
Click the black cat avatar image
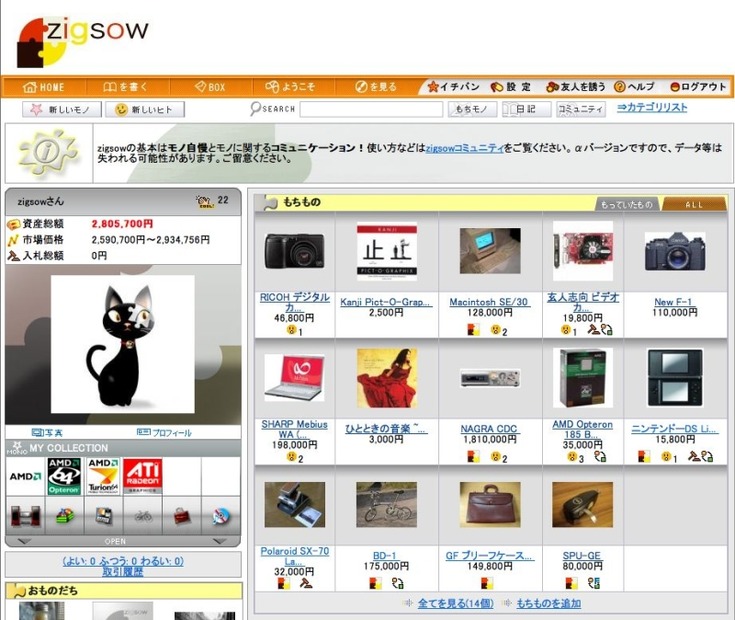122,344
